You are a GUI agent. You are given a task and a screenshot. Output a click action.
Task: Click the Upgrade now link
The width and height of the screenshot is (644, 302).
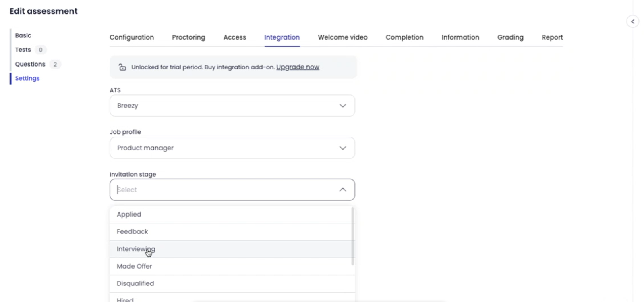click(298, 67)
